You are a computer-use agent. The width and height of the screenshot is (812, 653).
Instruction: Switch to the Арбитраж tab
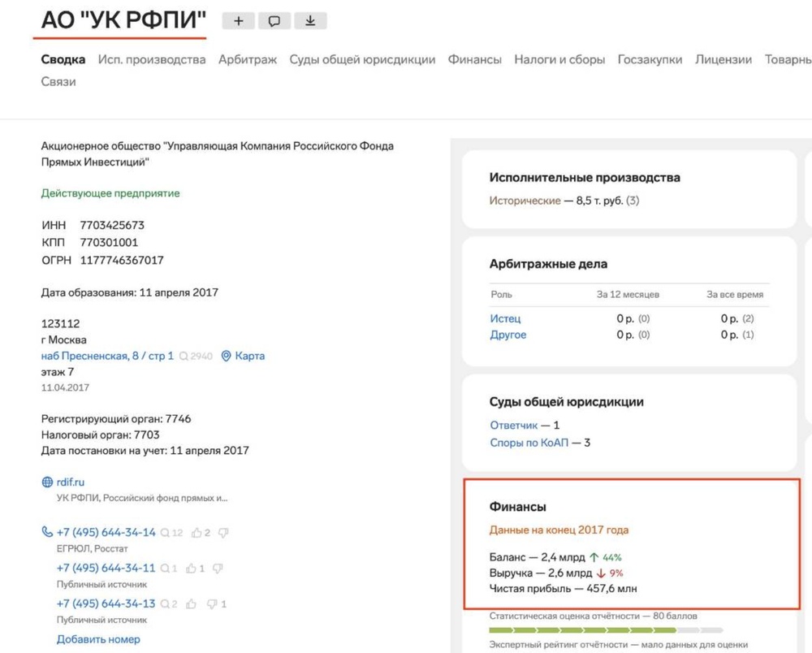point(248,59)
